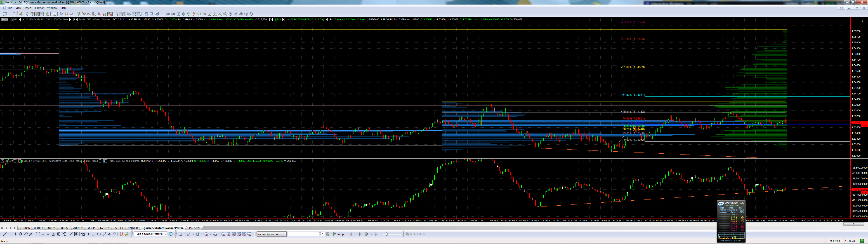Switch chart style to candlestick icon
The width and height of the screenshot is (868, 244).
[x=66, y=14]
